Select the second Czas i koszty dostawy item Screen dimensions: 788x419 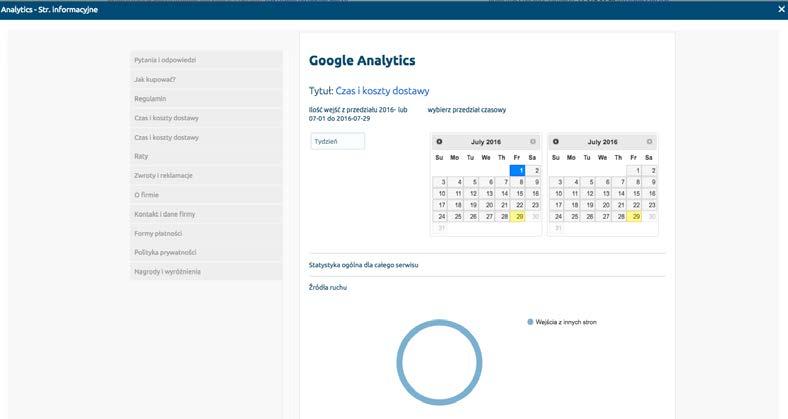206,137
